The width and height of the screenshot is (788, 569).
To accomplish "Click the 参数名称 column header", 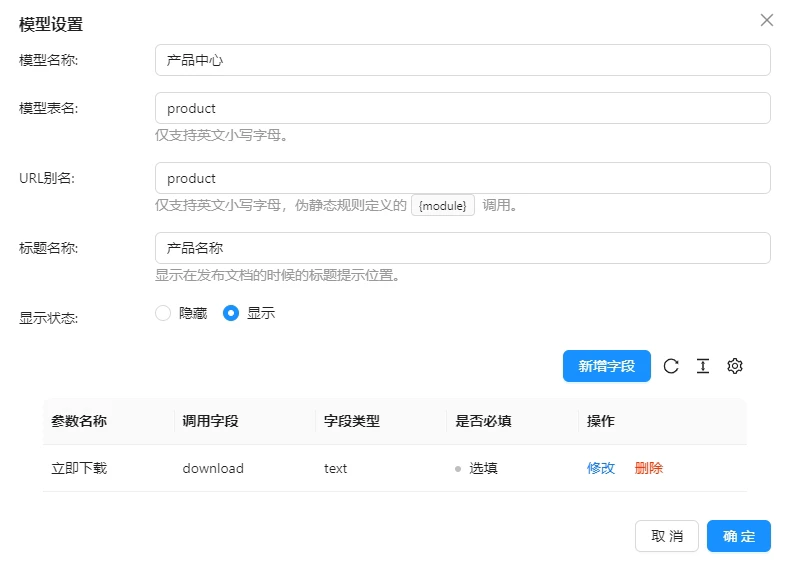I will (79, 421).
